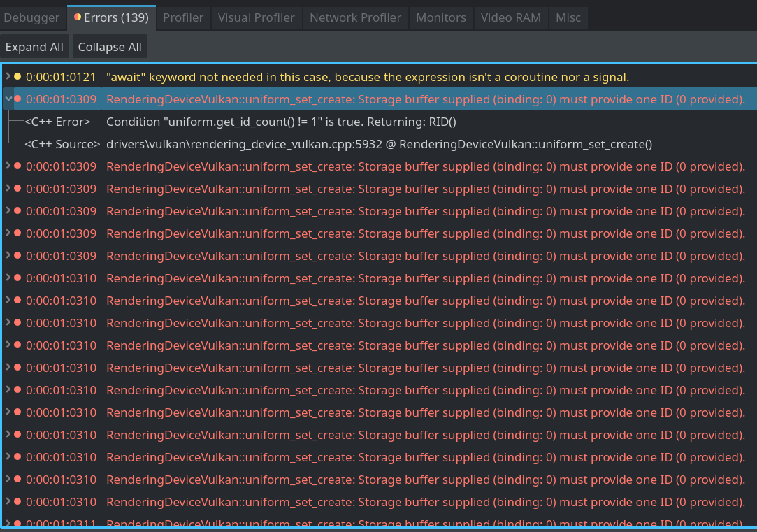Screen dimensions: 757x532
Task: Expand the last 0:00:01:0310 error in the list
Action: [x=6, y=502]
